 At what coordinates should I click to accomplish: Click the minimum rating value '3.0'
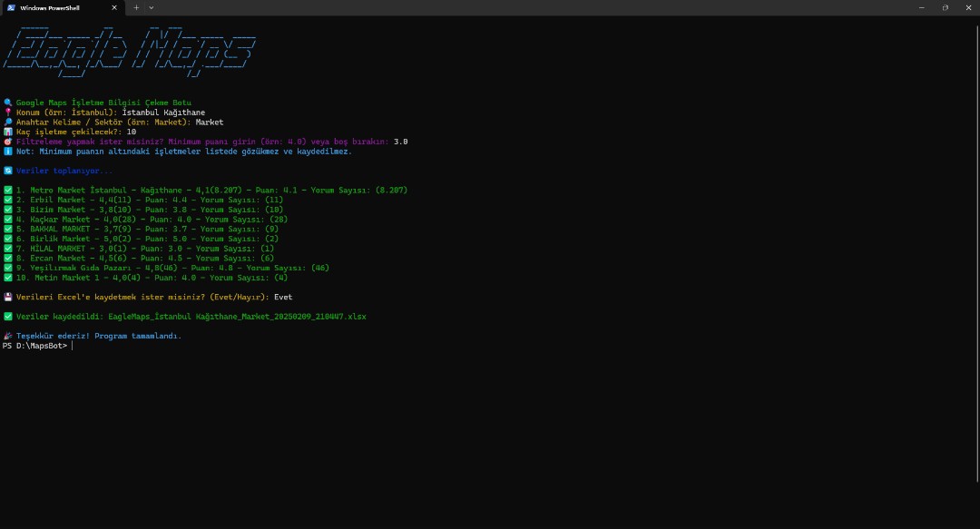401,142
